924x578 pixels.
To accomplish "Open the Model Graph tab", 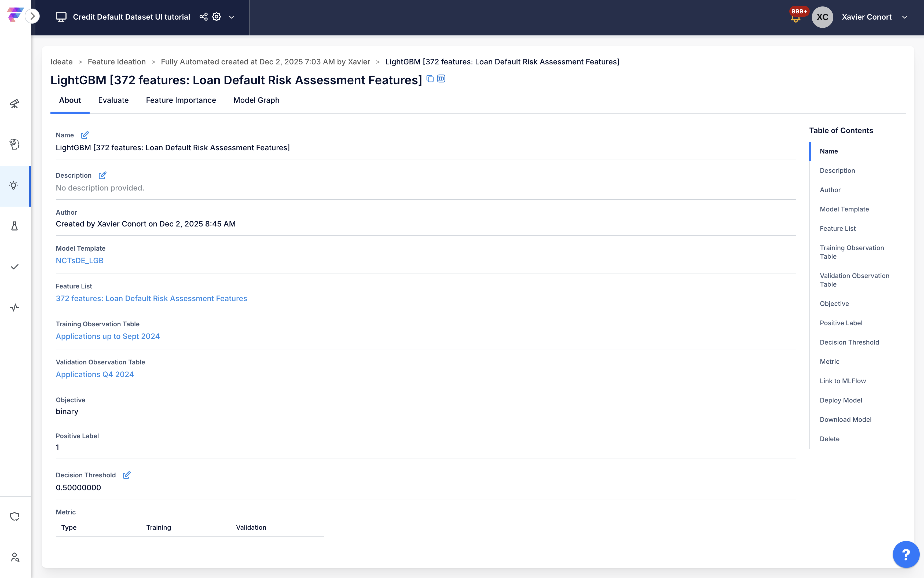I will click(256, 100).
